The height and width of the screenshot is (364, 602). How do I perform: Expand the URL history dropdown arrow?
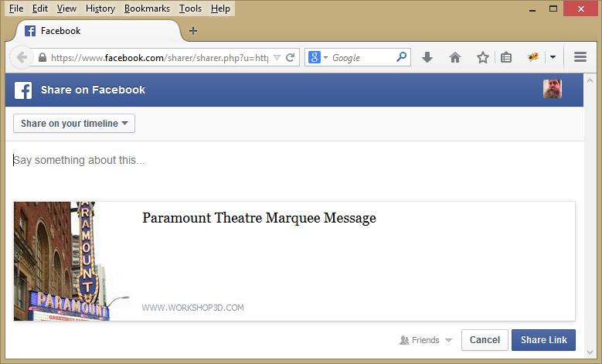pyautogui.click(x=277, y=58)
